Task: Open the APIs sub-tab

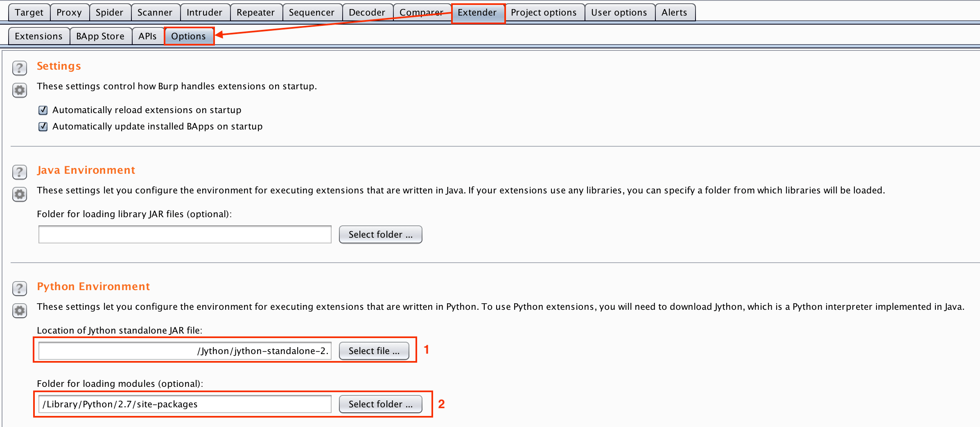Action: point(147,36)
